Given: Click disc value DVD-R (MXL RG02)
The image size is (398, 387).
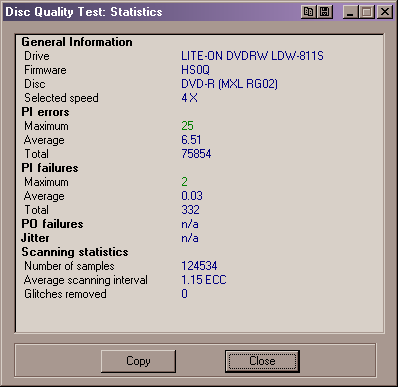Looking at the screenshot, I should (229, 84).
